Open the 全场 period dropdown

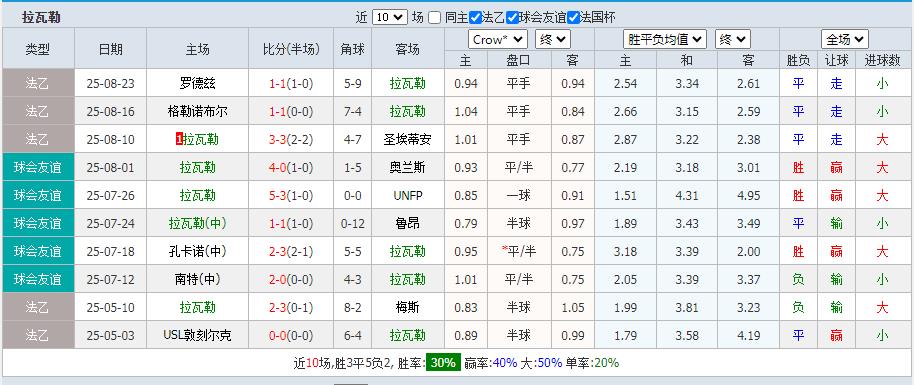coord(845,40)
